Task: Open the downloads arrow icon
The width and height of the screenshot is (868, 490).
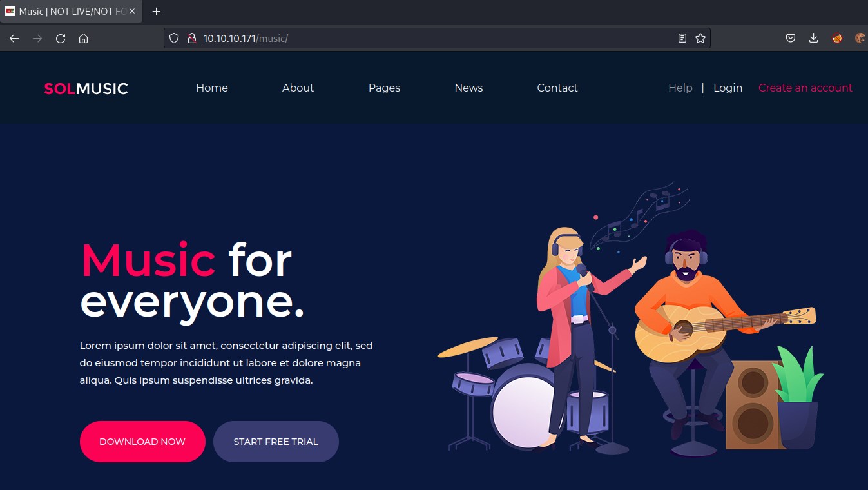Action: point(813,39)
